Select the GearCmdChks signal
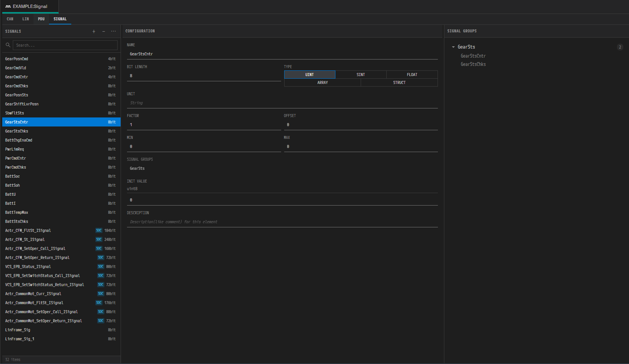The width and height of the screenshot is (629, 364). tap(61, 86)
